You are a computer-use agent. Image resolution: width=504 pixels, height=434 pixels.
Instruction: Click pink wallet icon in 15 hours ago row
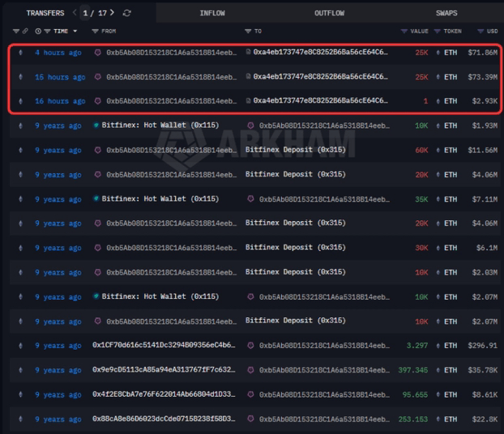tap(98, 77)
